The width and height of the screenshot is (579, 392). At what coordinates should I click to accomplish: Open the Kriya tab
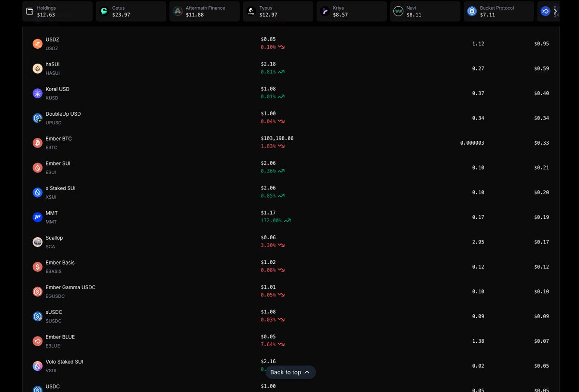coord(352,11)
